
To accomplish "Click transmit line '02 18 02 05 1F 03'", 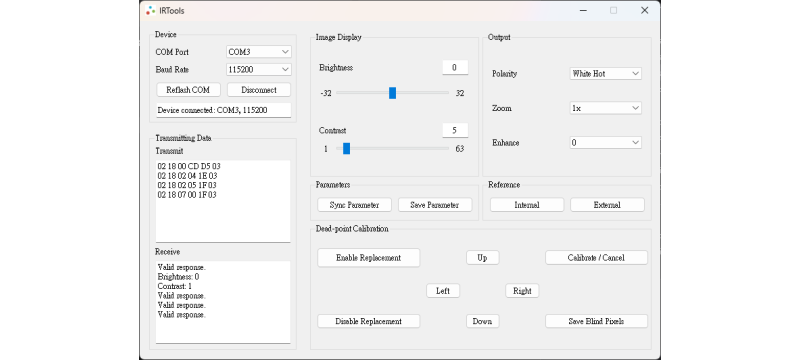I will (x=187, y=186).
